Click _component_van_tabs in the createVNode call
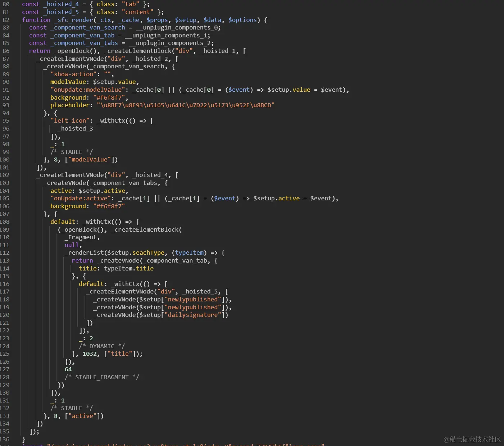 123,183
